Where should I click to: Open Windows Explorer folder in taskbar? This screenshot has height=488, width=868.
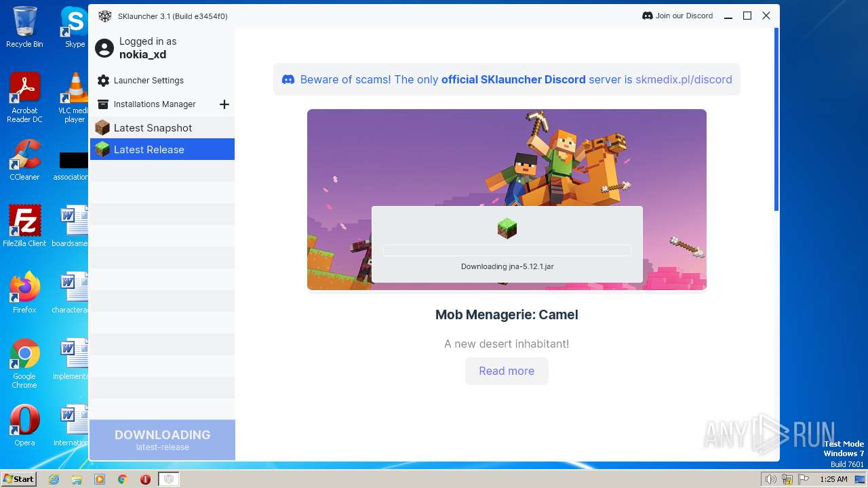[77, 479]
